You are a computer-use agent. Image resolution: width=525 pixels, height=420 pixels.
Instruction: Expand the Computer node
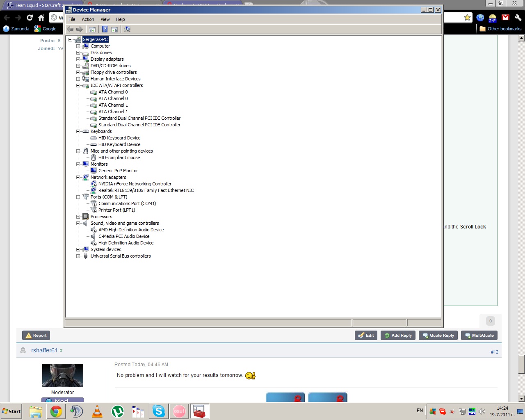78,46
